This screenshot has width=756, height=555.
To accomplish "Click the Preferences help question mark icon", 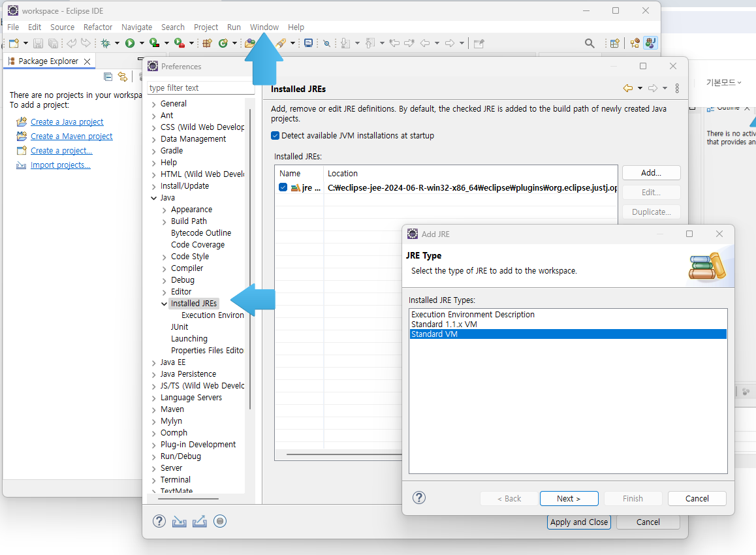I will coord(159,521).
